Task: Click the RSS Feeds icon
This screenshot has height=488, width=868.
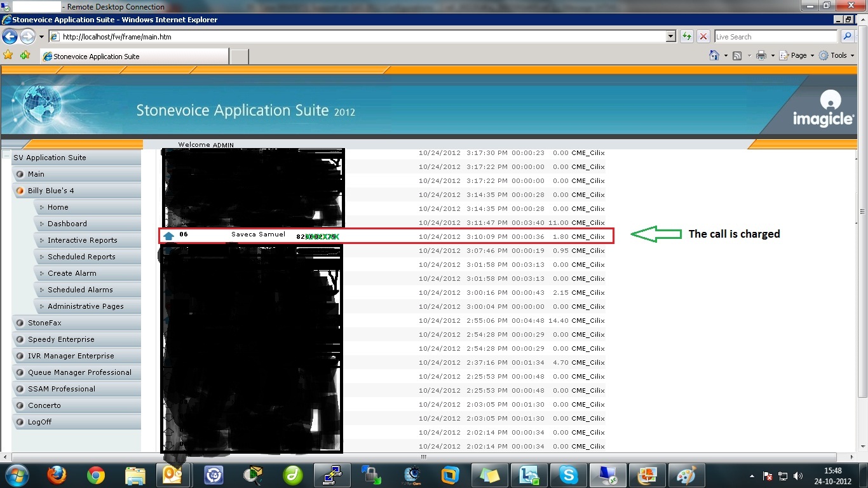Action: pos(737,56)
